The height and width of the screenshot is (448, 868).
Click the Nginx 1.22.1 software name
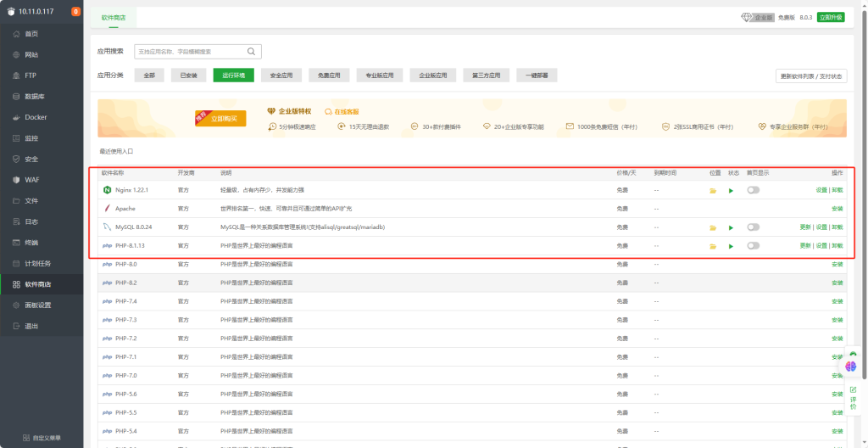[x=131, y=190]
